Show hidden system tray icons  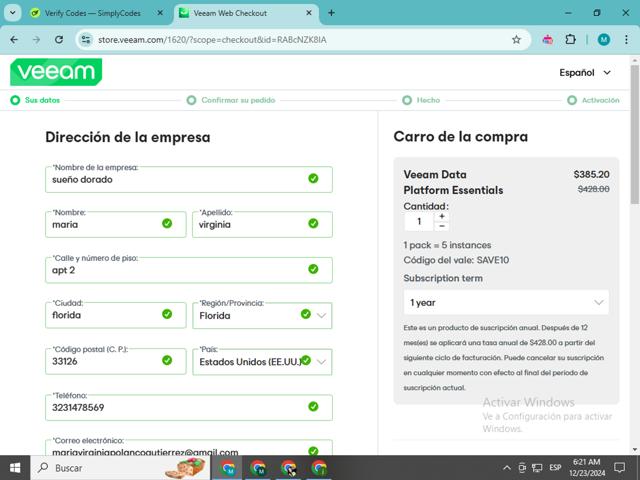click(x=507, y=468)
